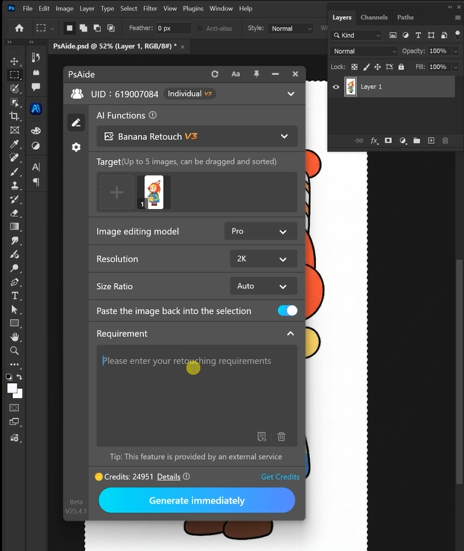Screen dimensions: 464x551
Task: Select the Eyedropper tool
Action: [14, 144]
